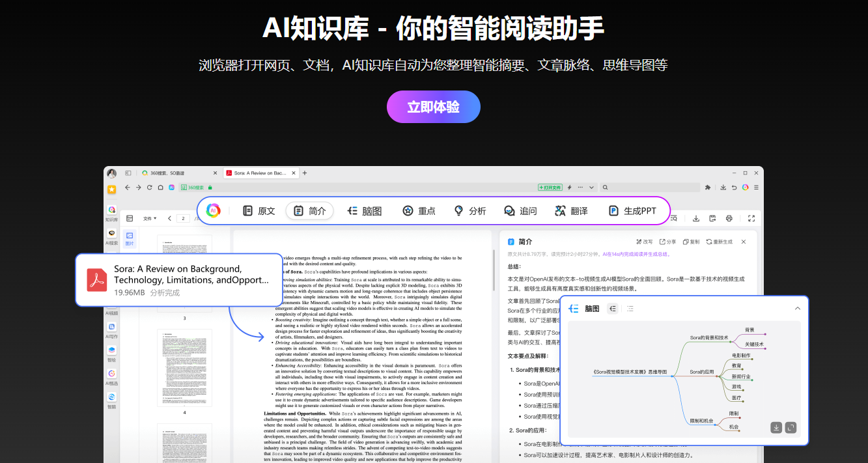Toggle the 图片 thumbnails sidebar panel
Viewport: 868px width, 463px height.
130,238
